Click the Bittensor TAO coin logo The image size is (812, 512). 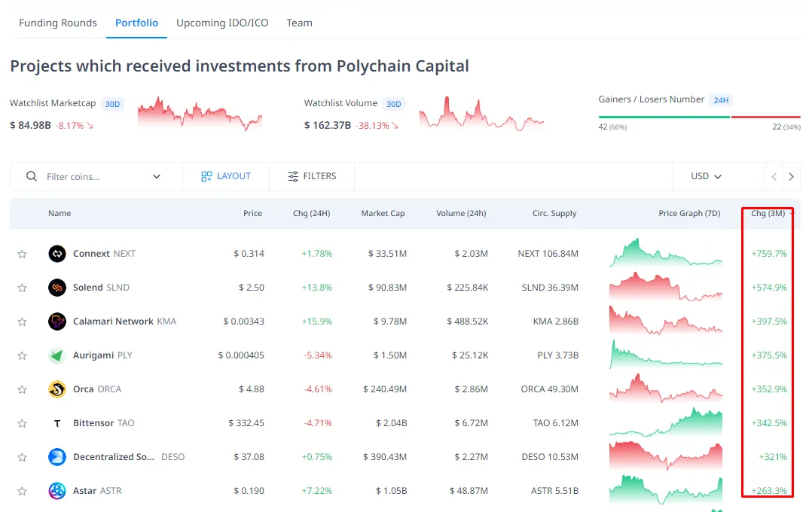(57, 423)
